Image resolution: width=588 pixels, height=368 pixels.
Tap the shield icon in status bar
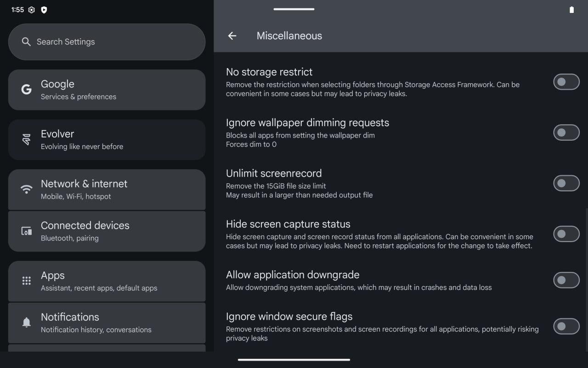[x=44, y=10]
